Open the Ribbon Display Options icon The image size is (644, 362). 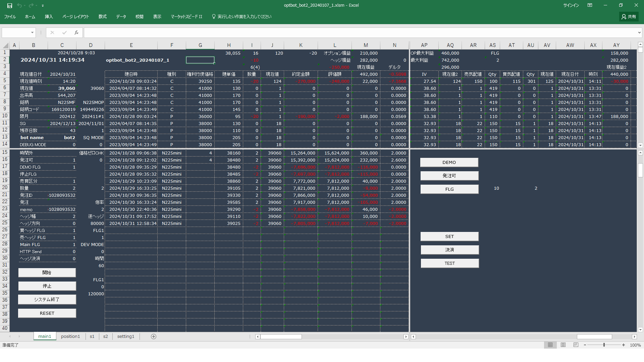(x=590, y=5)
